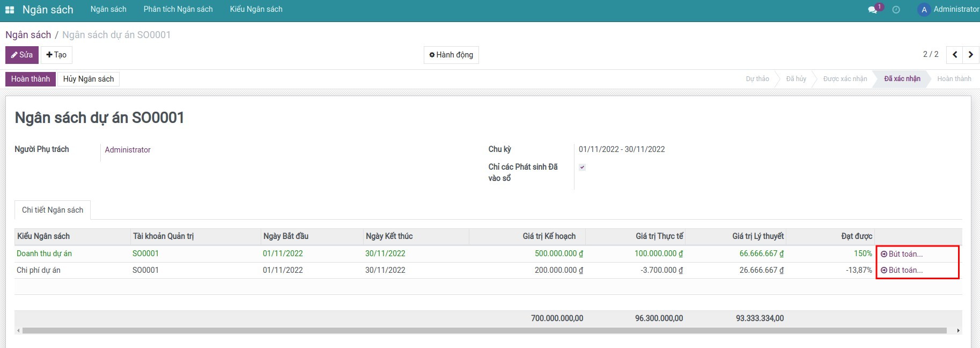Screen dimensions: 980x348
Task: Click the Hủy Ngân sách button
Action: tap(89, 79)
